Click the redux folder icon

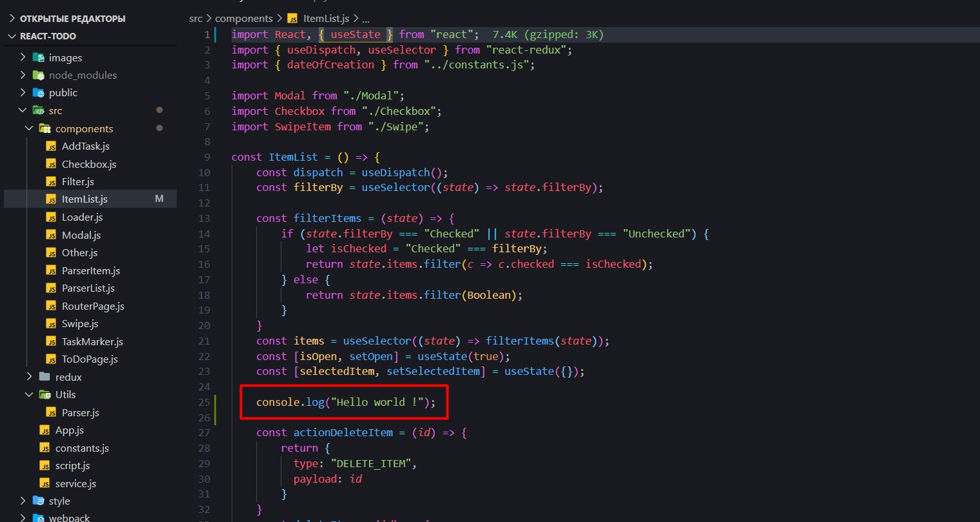[45, 377]
